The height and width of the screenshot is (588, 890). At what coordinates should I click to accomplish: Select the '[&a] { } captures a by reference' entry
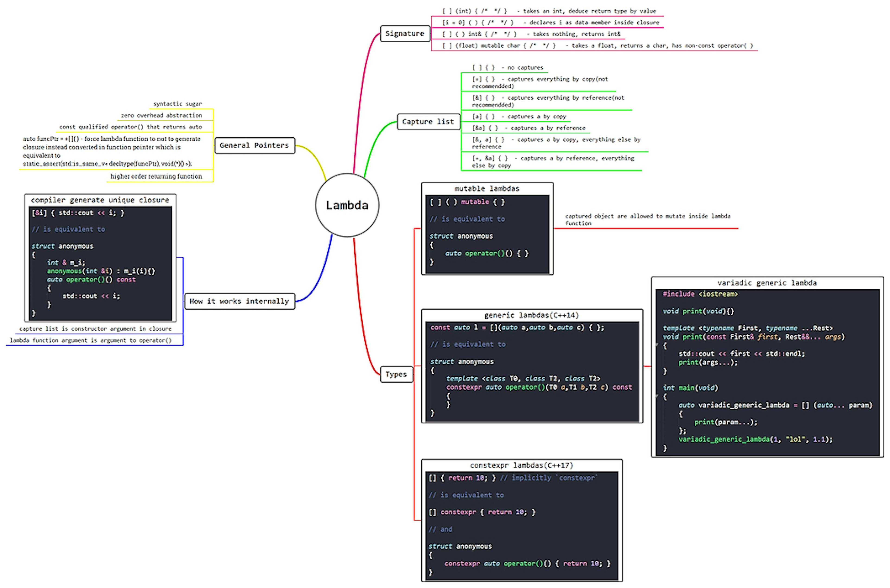pyautogui.click(x=529, y=127)
